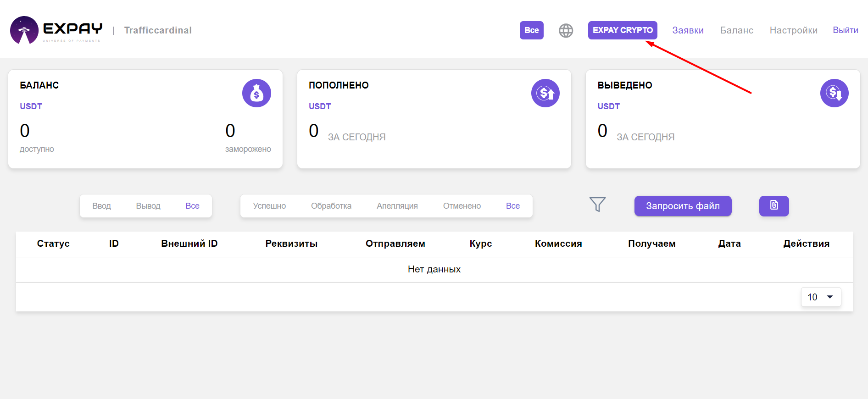
Task: Click the Курс column header
Action: coord(481,244)
